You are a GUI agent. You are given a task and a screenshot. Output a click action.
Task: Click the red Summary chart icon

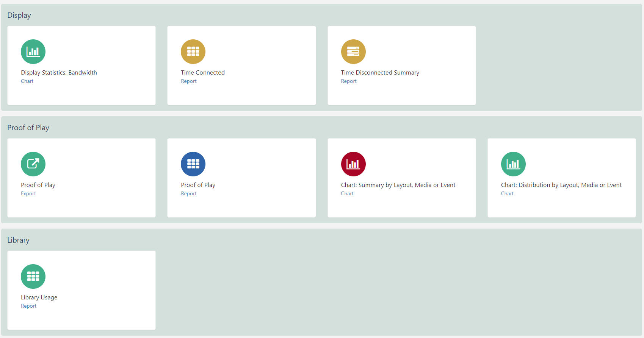(x=353, y=164)
